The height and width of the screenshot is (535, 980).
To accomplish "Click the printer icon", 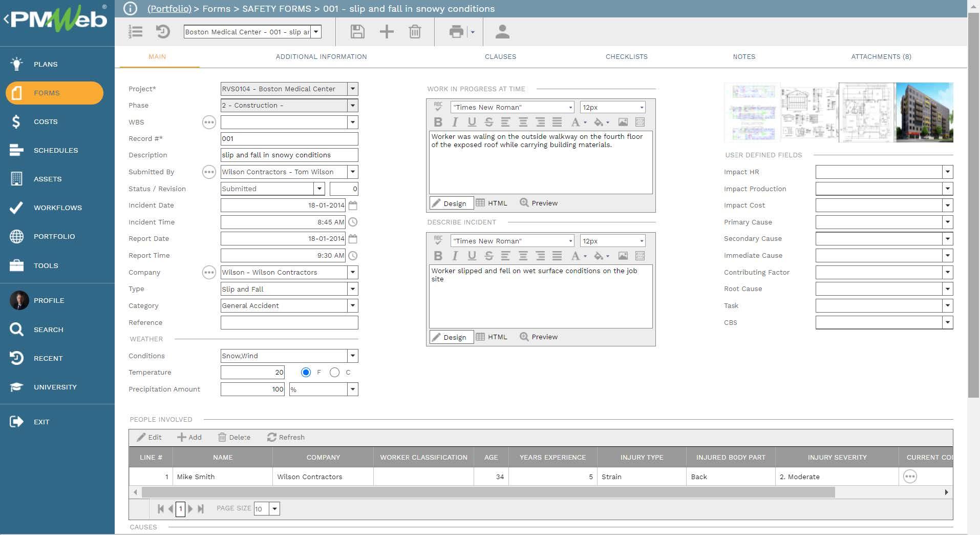I will tap(456, 32).
